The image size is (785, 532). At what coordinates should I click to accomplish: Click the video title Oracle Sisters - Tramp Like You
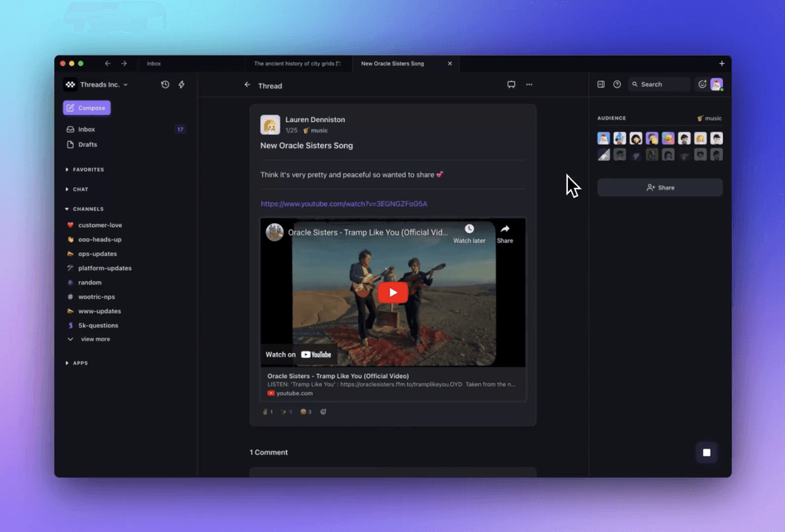pyautogui.click(x=368, y=232)
